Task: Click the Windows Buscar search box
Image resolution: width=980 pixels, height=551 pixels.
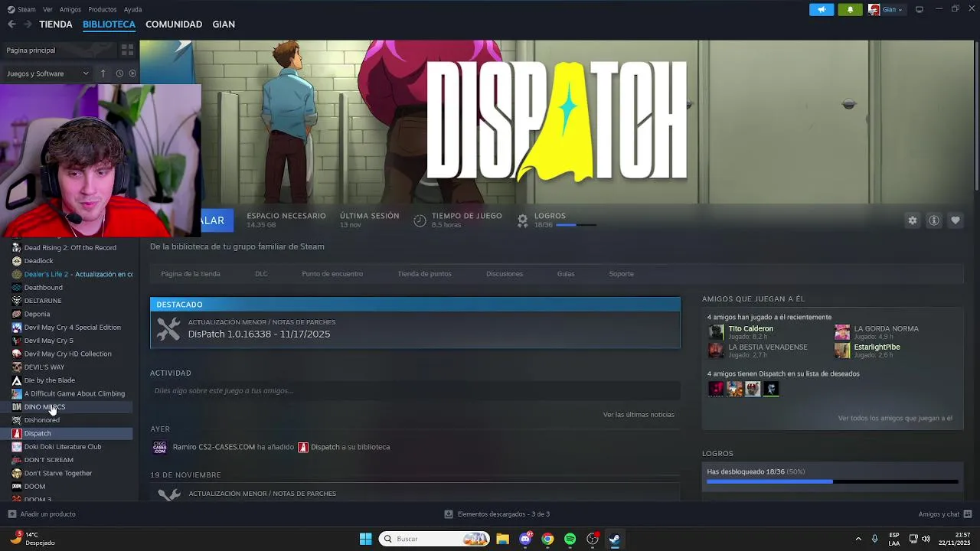Action: (x=435, y=539)
